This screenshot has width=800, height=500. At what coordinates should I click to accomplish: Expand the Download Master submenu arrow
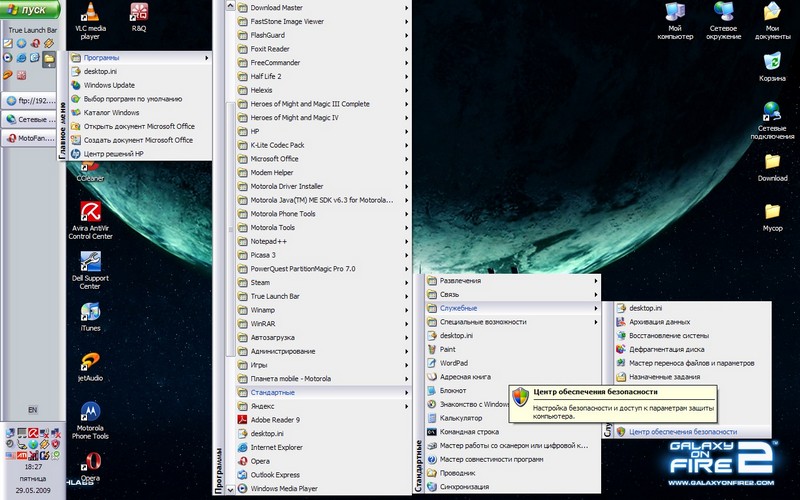(407, 8)
